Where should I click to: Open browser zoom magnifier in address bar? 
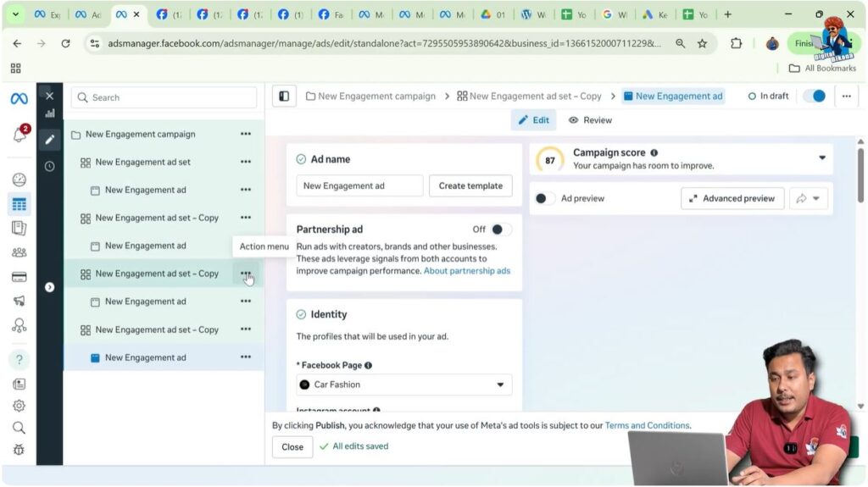pyautogui.click(x=680, y=43)
